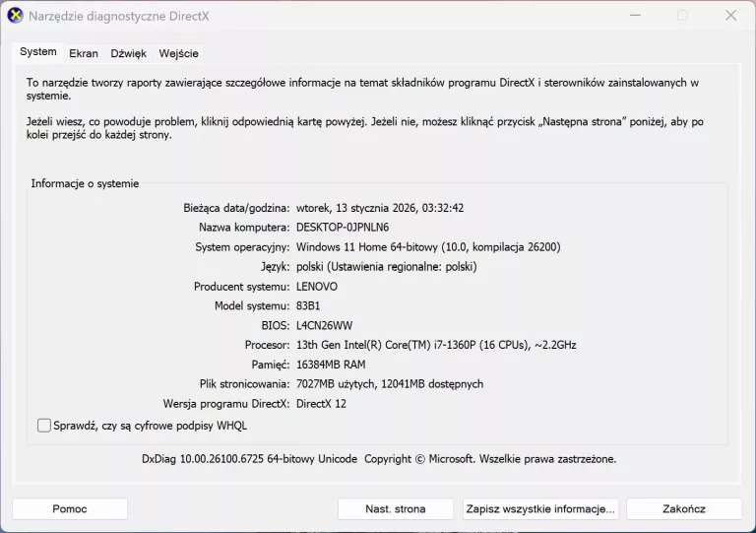The height and width of the screenshot is (533, 756).
Task: Click Zapisz wszystkie informacje button
Action: (540, 509)
